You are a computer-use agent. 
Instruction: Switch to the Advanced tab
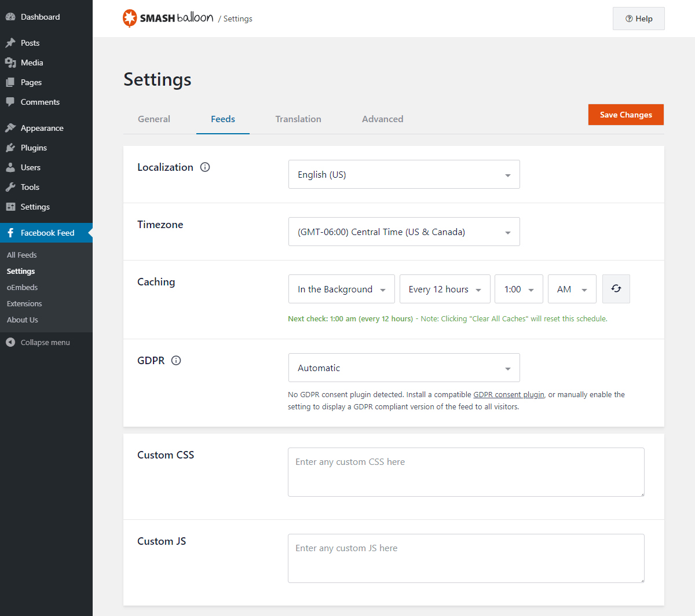tap(382, 119)
